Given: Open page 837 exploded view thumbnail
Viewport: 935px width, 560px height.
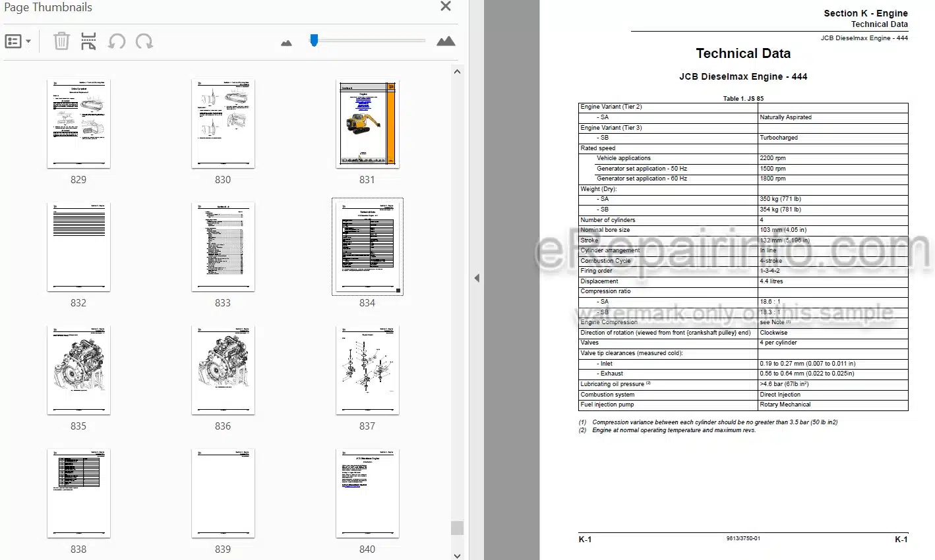Looking at the screenshot, I should tap(367, 370).
